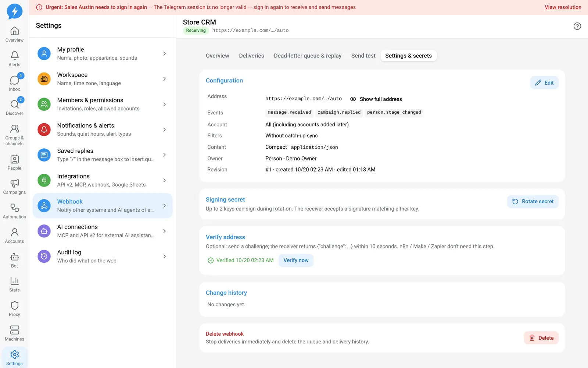This screenshot has height=368, width=588.
Task: Open the Proxy shield icon
Action: coord(14,309)
